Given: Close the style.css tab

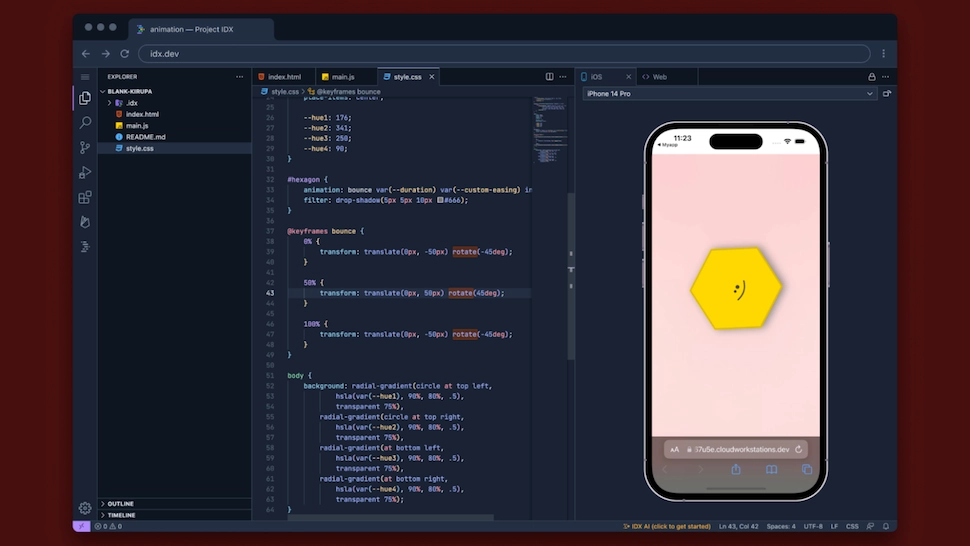Looking at the screenshot, I should point(432,77).
